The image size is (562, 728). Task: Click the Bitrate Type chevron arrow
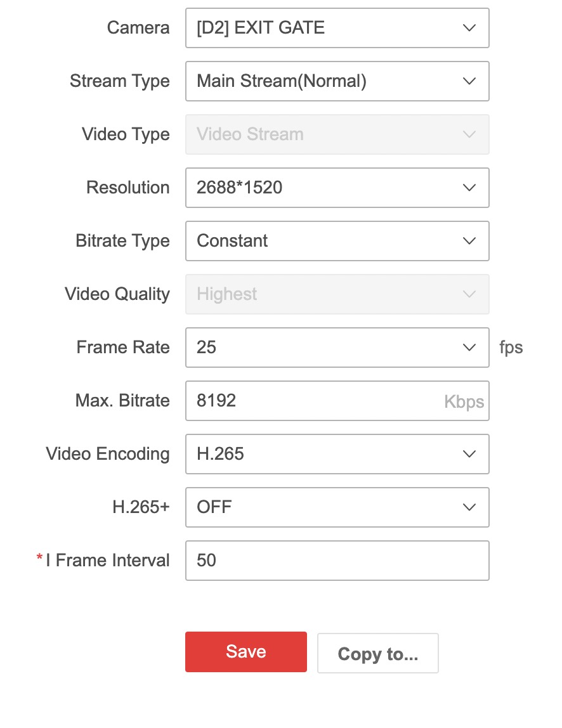coord(469,241)
